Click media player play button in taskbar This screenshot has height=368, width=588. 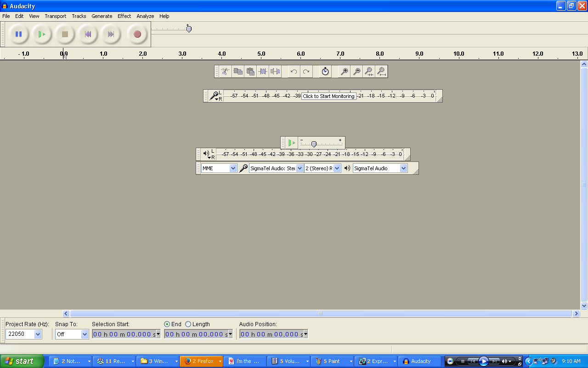483,361
